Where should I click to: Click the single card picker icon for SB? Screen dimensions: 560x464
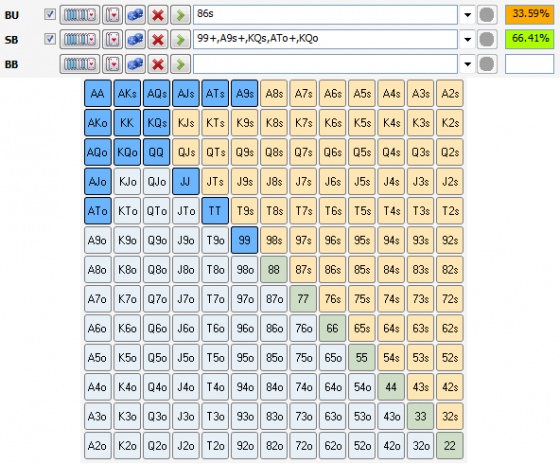click(112, 40)
